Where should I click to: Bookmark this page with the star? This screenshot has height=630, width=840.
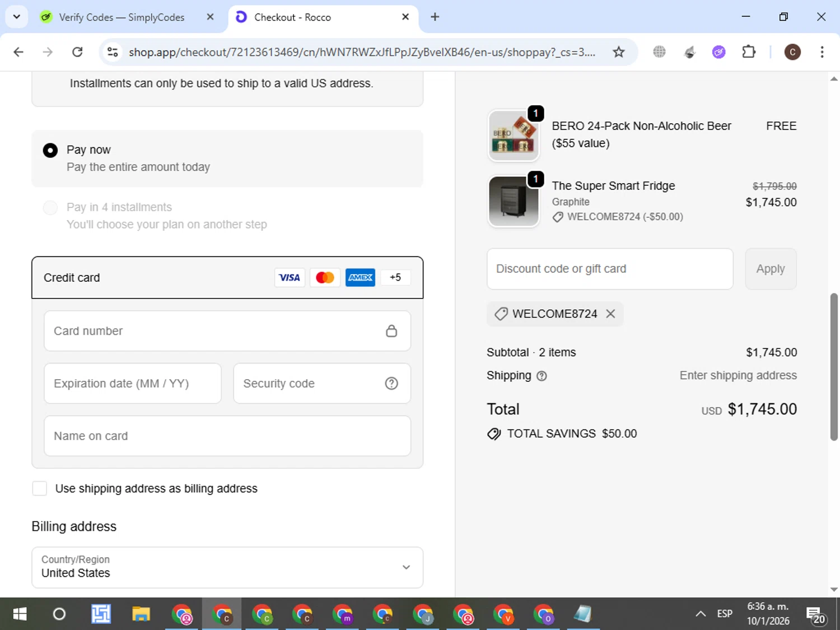point(618,52)
